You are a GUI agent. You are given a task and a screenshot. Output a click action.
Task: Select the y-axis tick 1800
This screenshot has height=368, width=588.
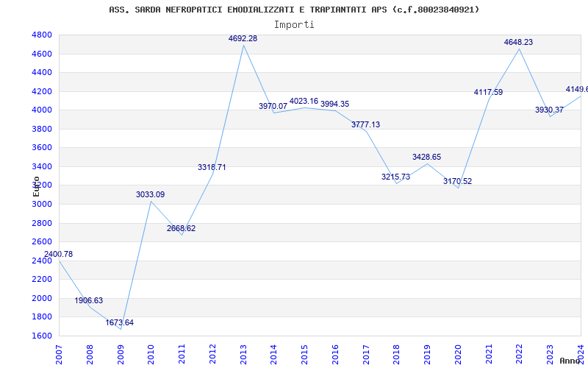tap(42, 317)
